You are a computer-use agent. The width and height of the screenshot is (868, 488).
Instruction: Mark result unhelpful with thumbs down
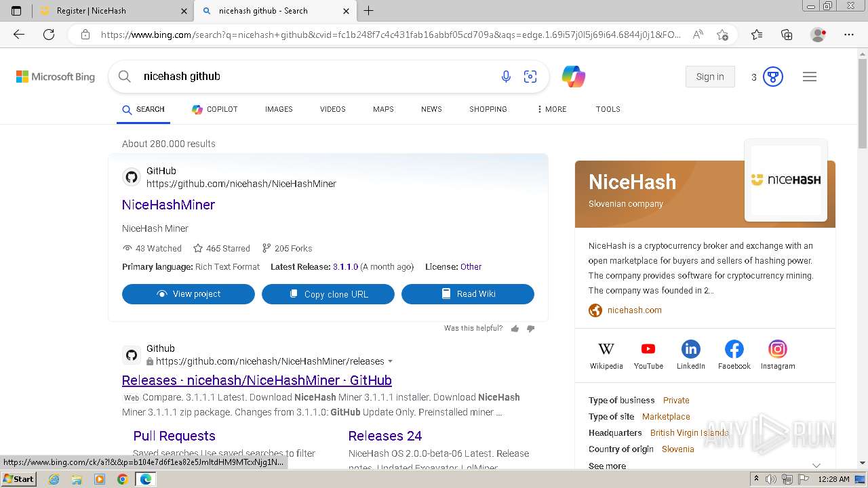click(530, 329)
